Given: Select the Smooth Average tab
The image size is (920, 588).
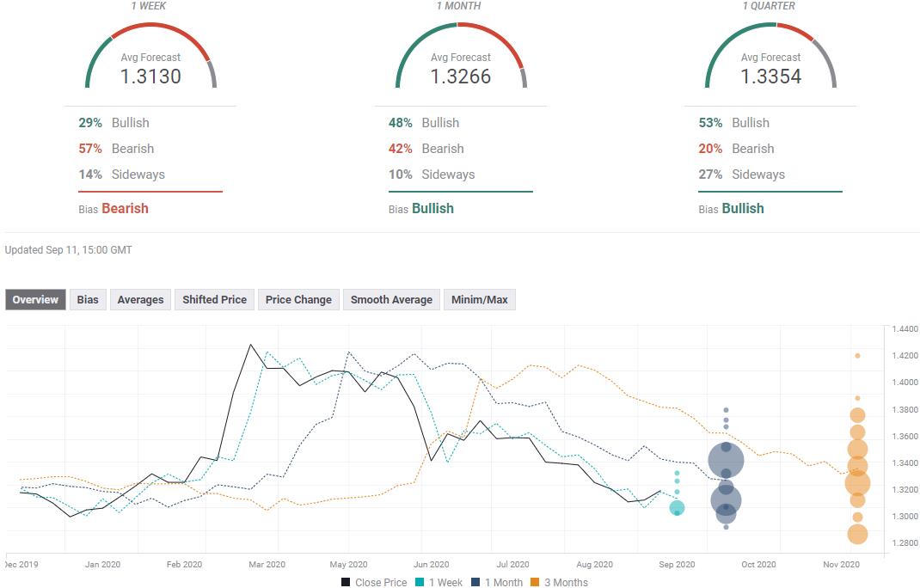Looking at the screenshot, I should point(391,299).
